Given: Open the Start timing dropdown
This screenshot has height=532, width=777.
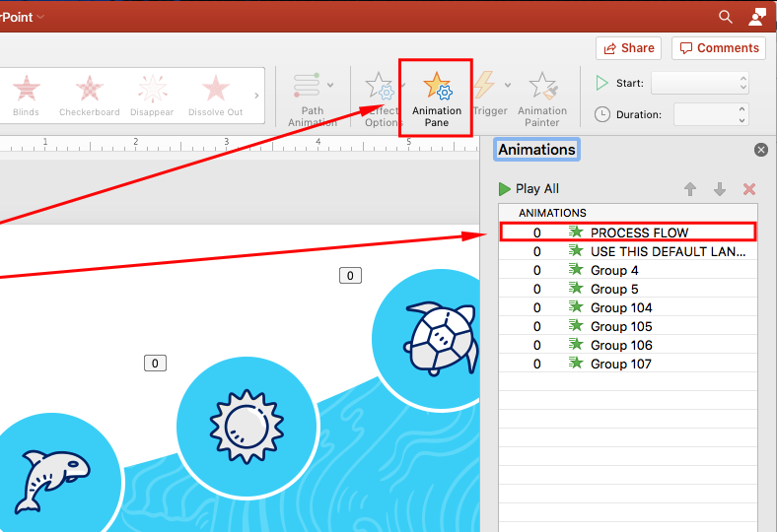Looking at the screenshot, I should click(x=699, y=84).
